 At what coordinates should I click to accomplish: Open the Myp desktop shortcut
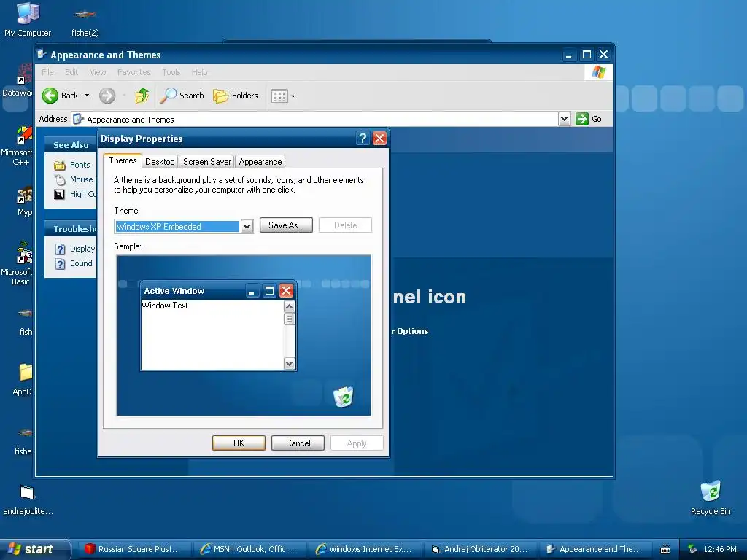(x=24, y=201)
